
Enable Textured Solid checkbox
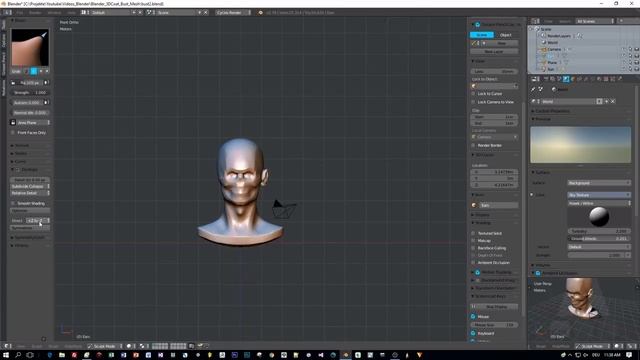click(473, 233)
